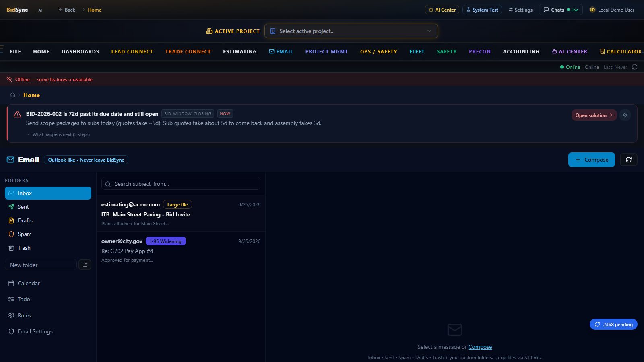Open LEAD CONNECT menu
The width and height of the screenshot is (644, 362).
click(x=132, y=51)
